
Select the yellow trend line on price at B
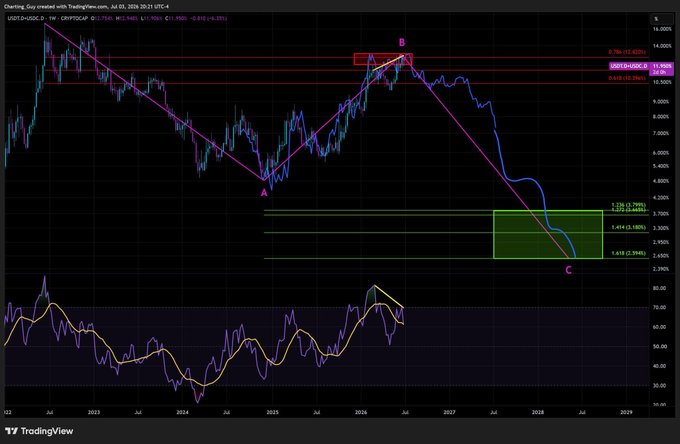(388, 62)
